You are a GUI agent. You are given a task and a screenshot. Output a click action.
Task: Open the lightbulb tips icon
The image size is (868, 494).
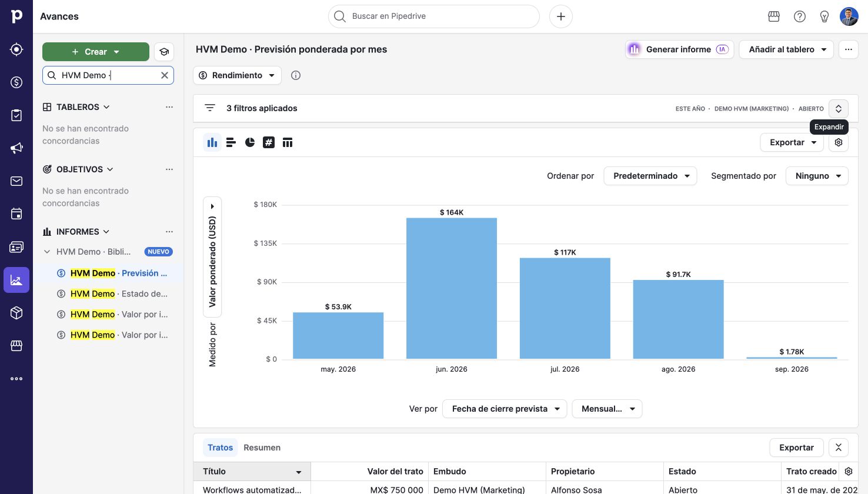824,16
